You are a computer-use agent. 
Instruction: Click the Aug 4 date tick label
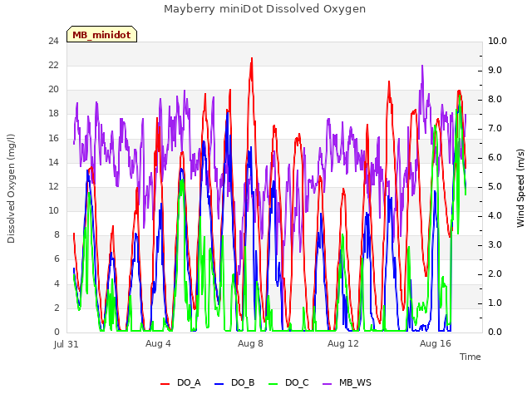(158, 343)
